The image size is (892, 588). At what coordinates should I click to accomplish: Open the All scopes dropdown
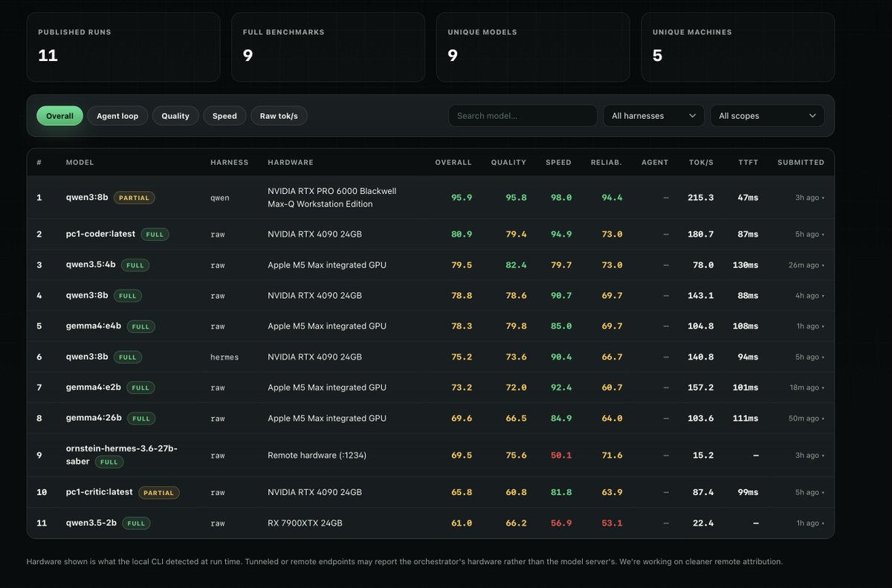[767, 116]
